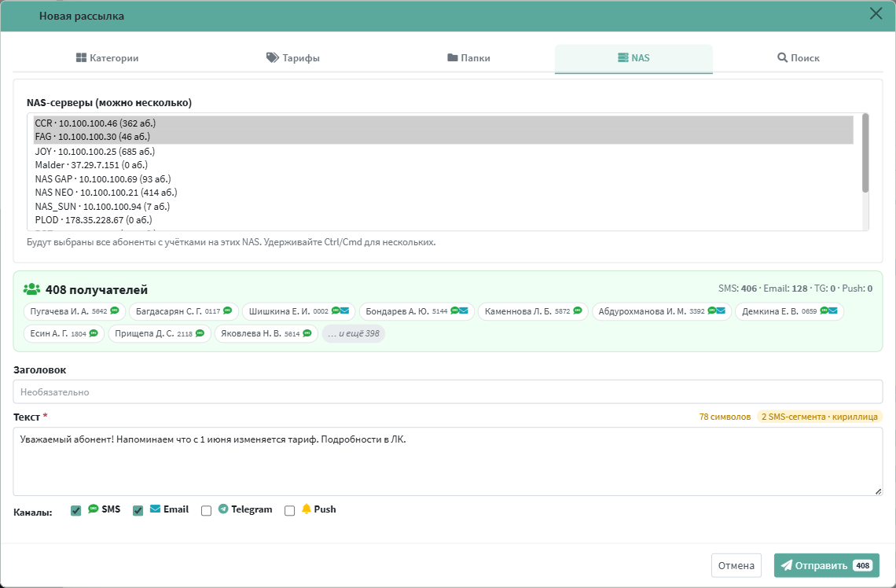896x588 pixels.
Task: Click the green SMS channel icon
Action: click(x=94, y=509)
